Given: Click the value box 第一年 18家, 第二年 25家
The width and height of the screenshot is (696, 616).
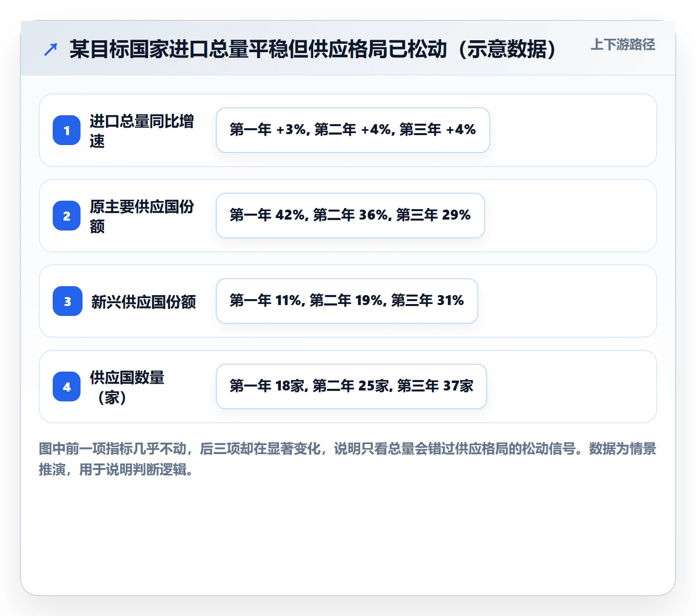Looking at the screenshot, I should (x=351, y=386).
